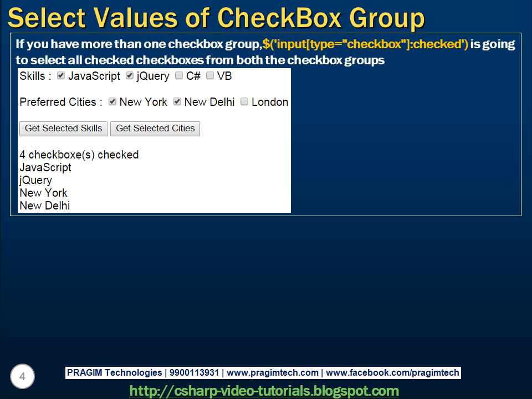Check the London city checkbox
This screenshot has width=532, height=399.
point(244,102)
